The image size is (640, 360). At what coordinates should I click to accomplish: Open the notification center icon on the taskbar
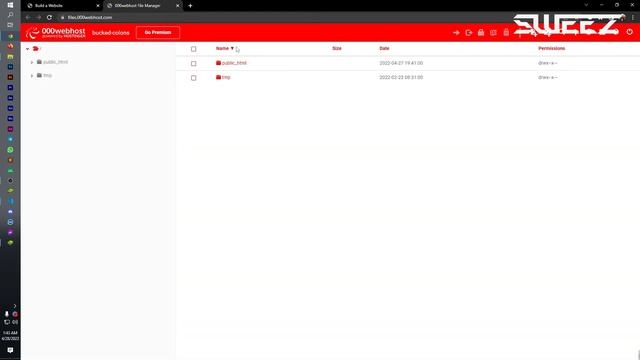[10, 350]
